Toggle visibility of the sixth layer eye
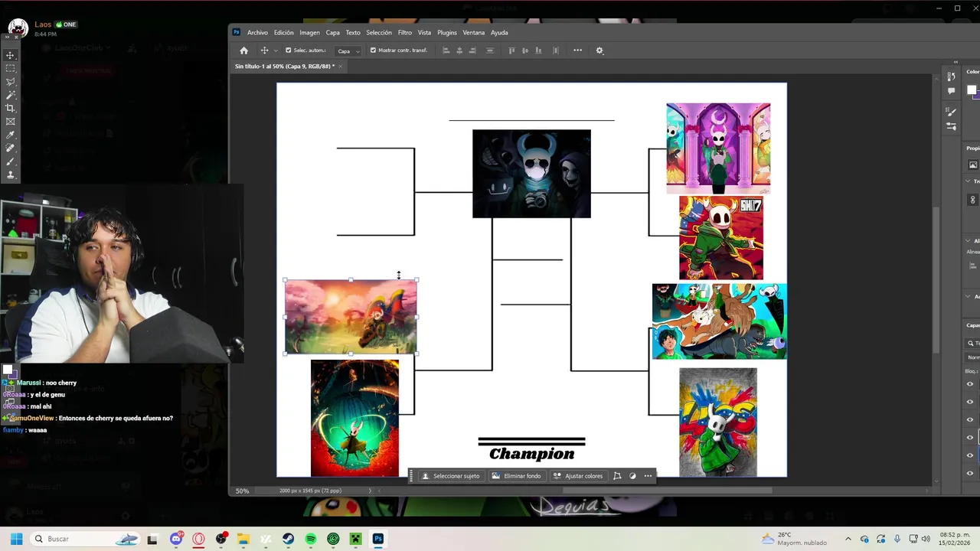 (970, 473)
